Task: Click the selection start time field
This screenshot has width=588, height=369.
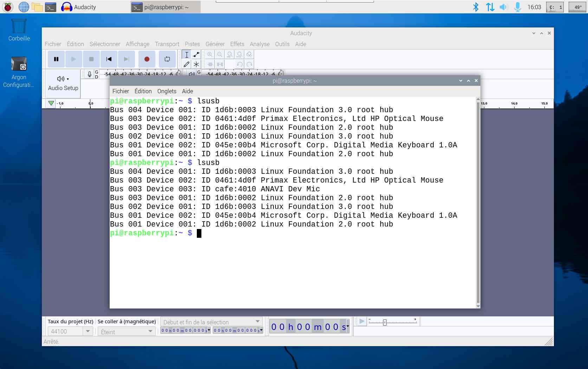Action: pyautogui.click(x=186, y=330)
